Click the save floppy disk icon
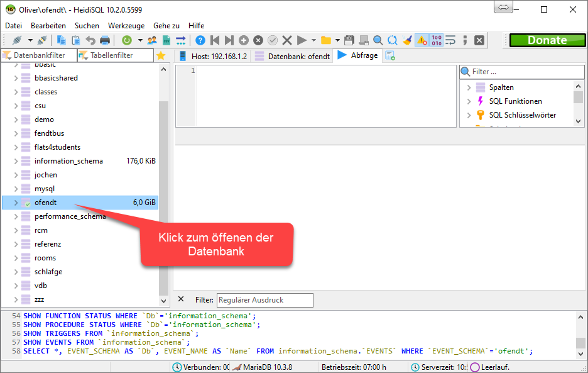 click(x=349, y=40)
